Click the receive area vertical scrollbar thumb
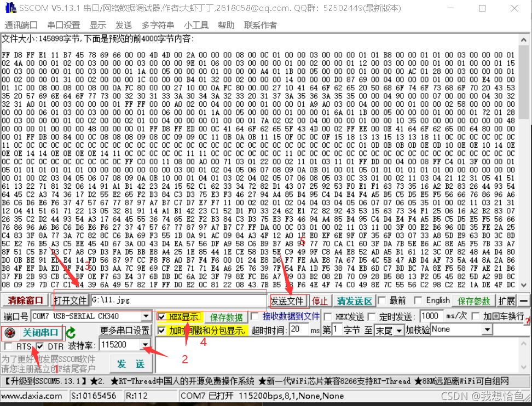 coord(524,82)
